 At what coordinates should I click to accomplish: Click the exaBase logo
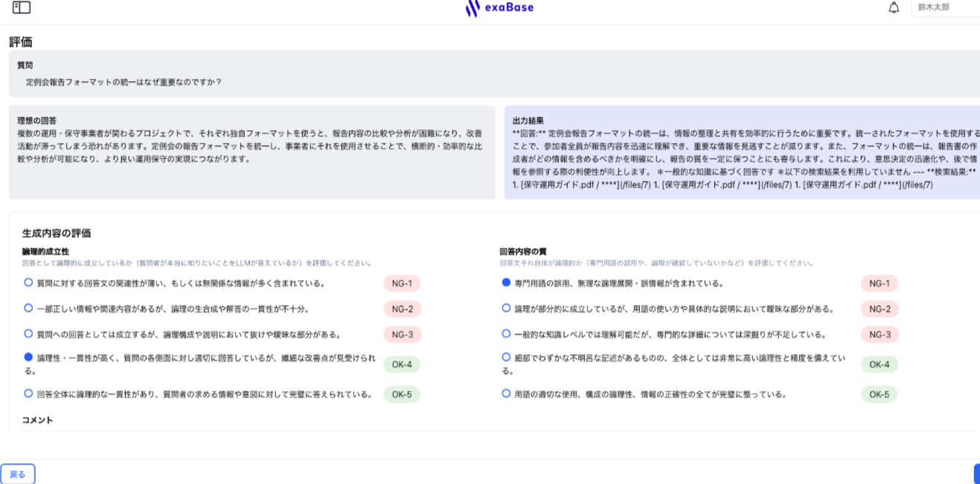(500, 7)
